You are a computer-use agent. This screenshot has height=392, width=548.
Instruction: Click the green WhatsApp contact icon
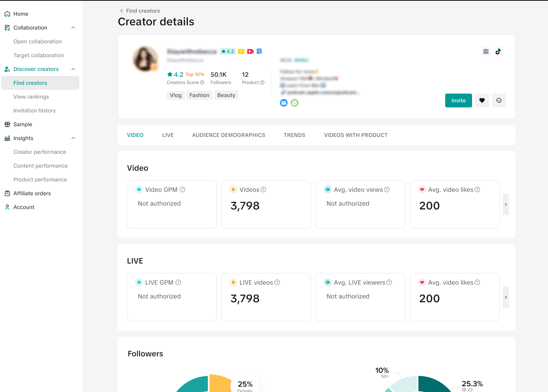(295, 103)
